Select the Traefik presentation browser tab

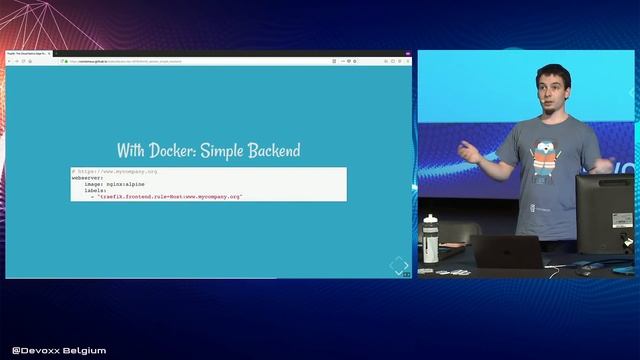29,53
